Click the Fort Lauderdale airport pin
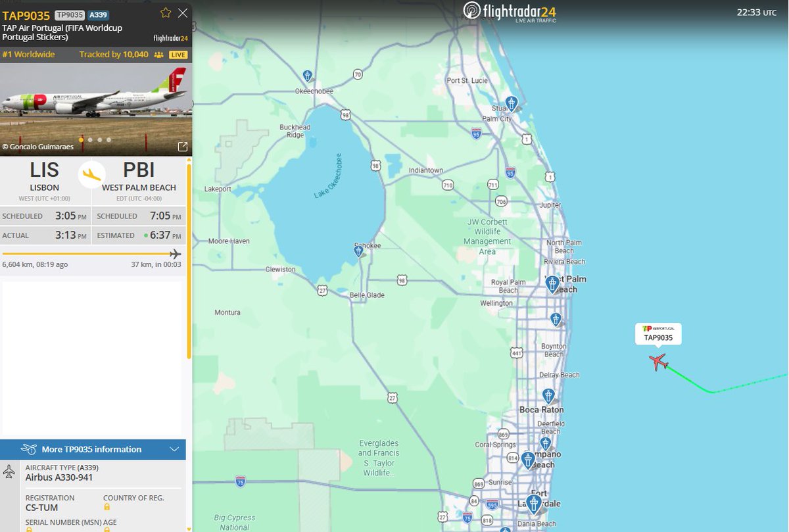This screenshot has height=532, width=789. click(534, 504)
